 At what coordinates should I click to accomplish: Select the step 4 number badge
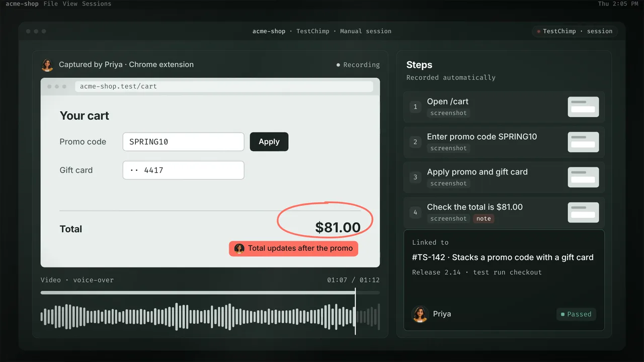[x=415, y=212]
